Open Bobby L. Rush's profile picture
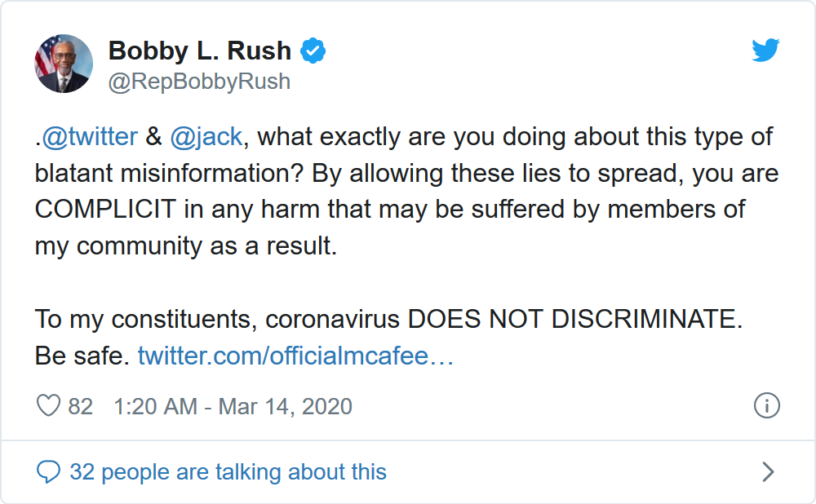 click(64, 64)
